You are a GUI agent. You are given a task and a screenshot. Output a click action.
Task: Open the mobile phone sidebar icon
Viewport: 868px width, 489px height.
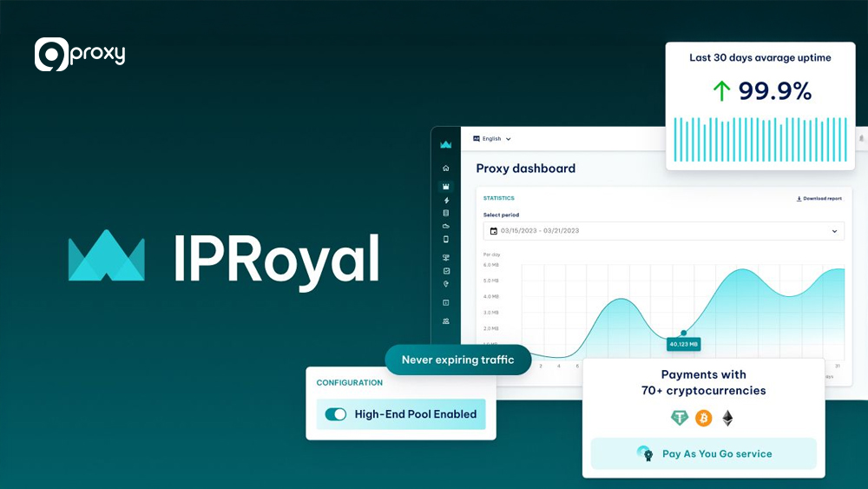[445, 239]
